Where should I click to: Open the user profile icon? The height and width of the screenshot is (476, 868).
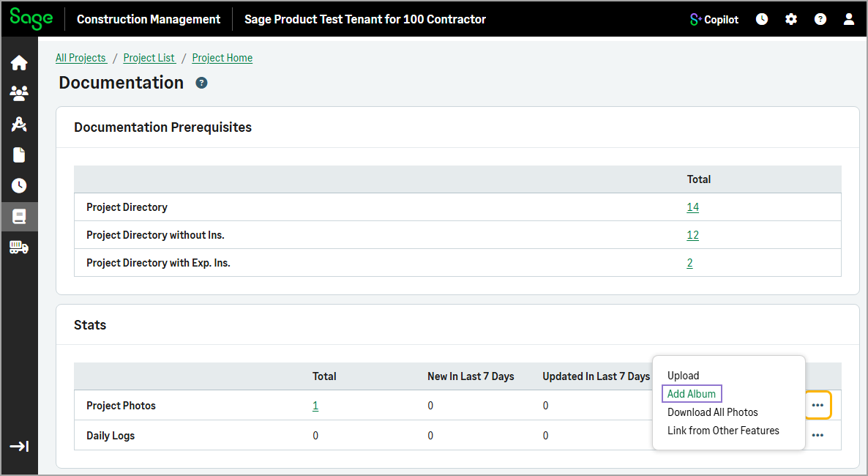pyautogui.click(x=849, y=20)
